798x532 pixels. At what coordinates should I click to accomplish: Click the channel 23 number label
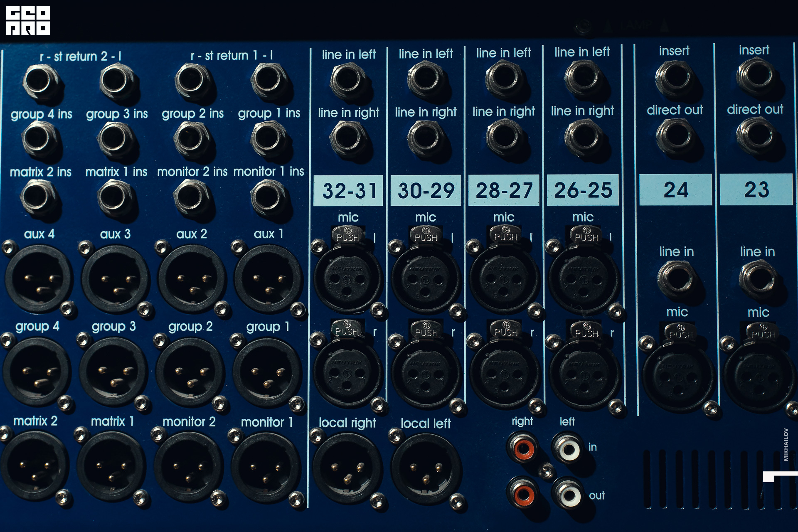click(x=756, y=190)
